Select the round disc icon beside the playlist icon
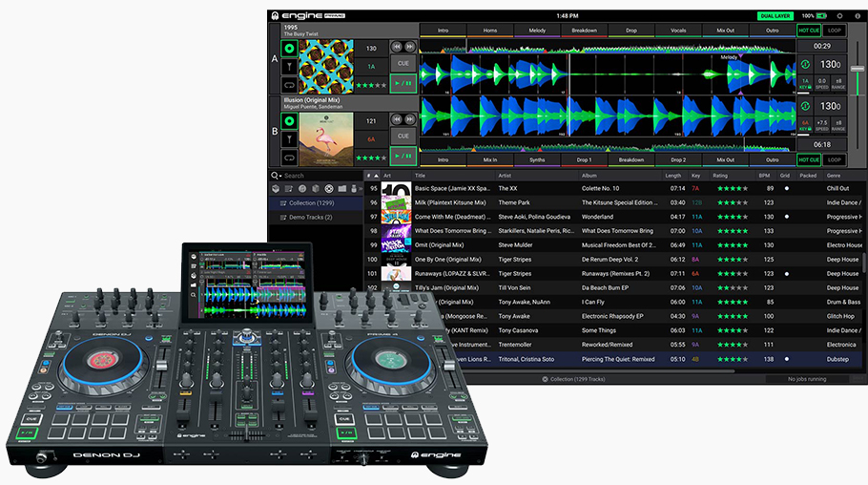Viewport: 868px width, 485px height. coord(302,189)
